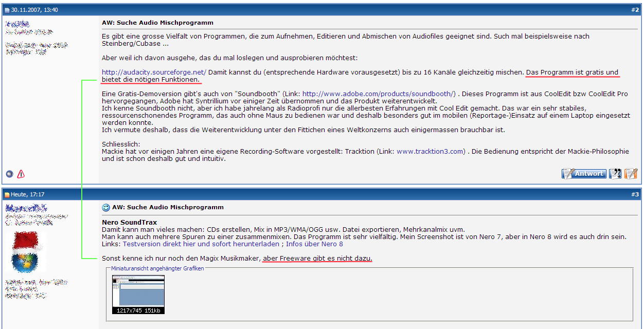The height and width of the screenshot is (329, 644).
Task: Report post #2 with the red warning triangle
Action: tap(21, 174)
